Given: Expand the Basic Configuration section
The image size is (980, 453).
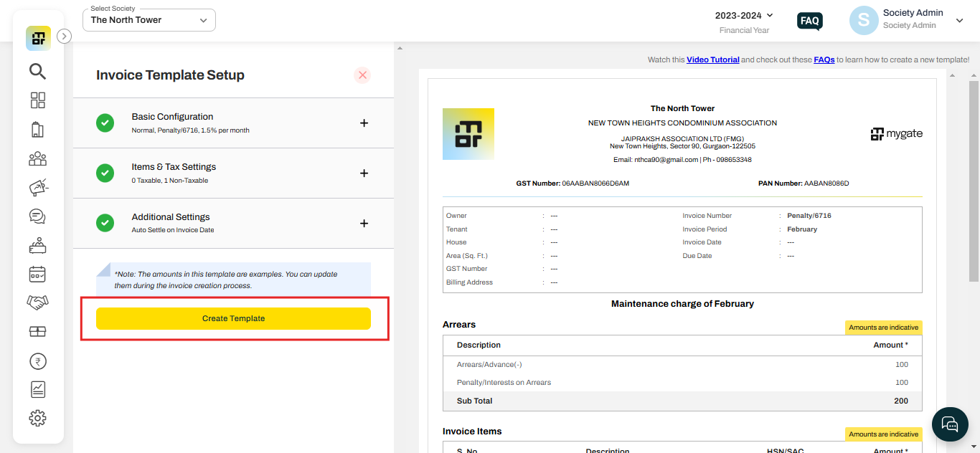Looking at the screenshot, I should click(x=364, y=123).
